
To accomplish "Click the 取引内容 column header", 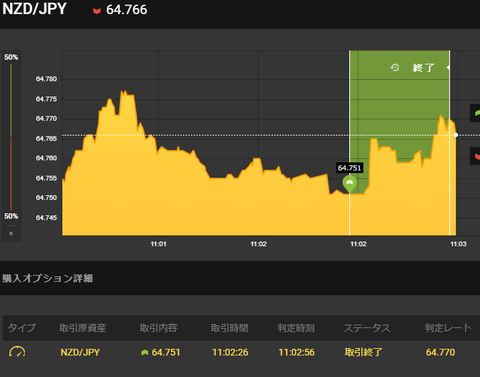I will pos(158,328).
